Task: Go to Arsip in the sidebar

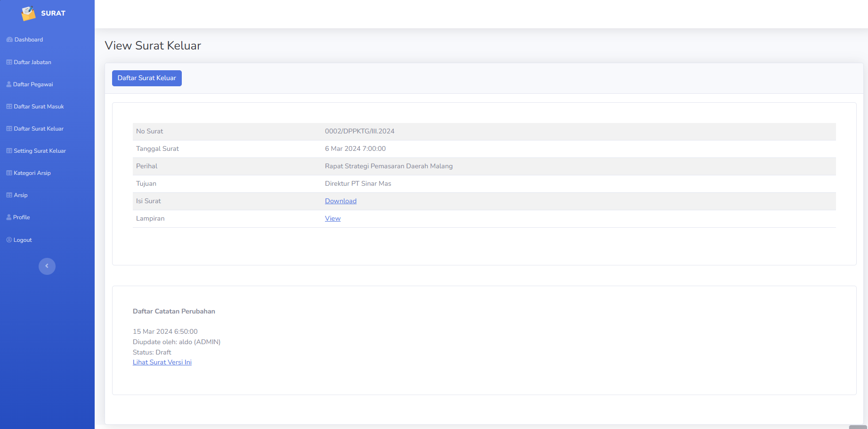Action: click(21, 195)
